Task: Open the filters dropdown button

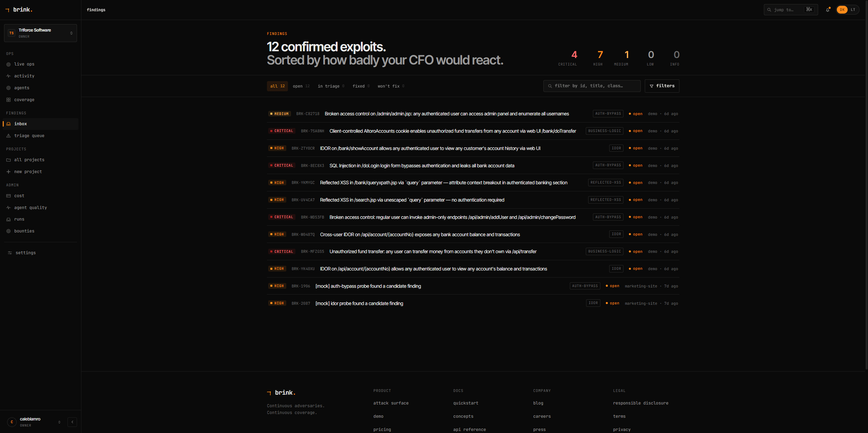Action: click(662, 86)
